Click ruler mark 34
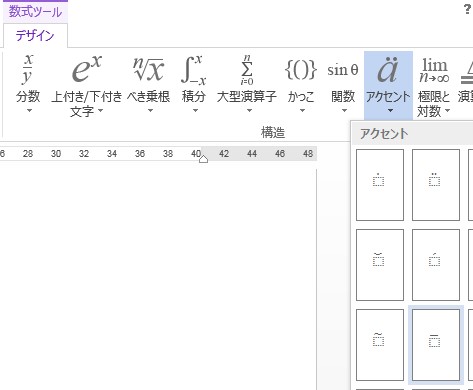Viewport: 473px width, 390px height. (x=112, y=154)
